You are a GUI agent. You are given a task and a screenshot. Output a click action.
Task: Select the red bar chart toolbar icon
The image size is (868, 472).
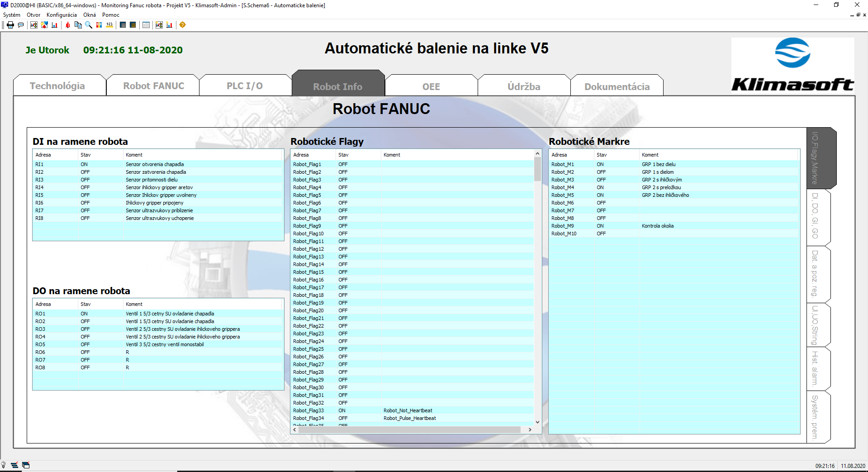(54, 25)
